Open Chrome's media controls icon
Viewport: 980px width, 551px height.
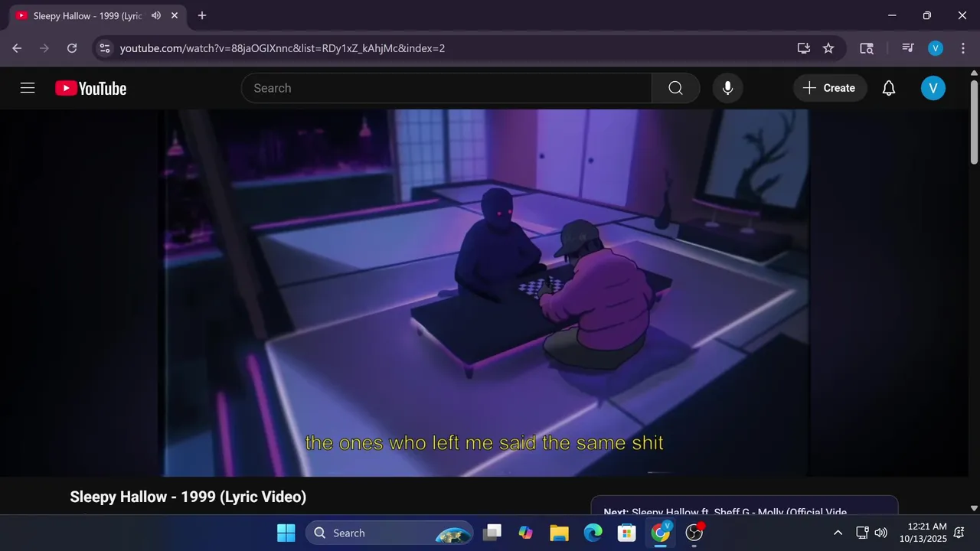(x=908, y=48)
